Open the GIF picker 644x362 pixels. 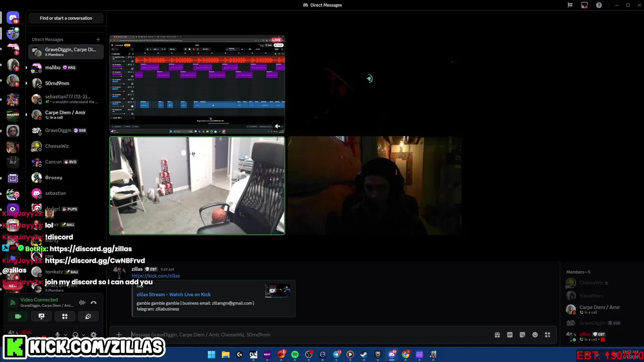tap(510, 335)
